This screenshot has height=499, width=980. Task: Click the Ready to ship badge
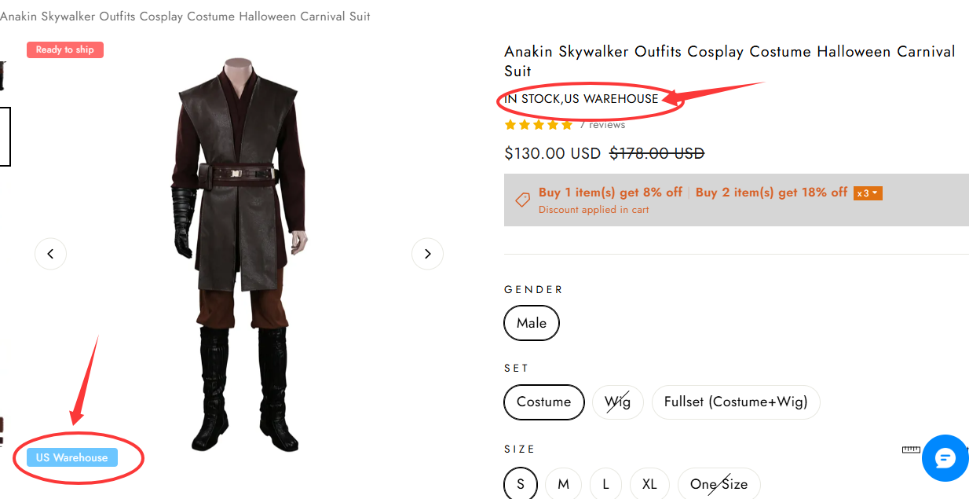coord(65,50)
